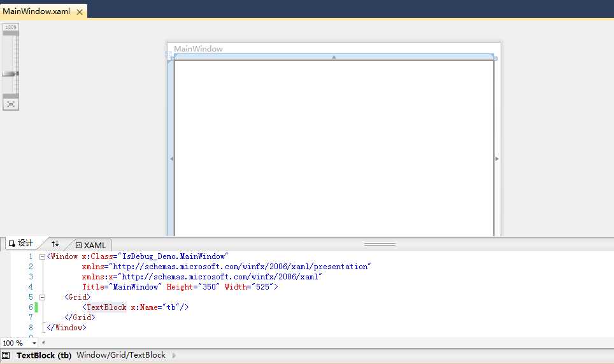Click x:Class="IsDebug_Demo.MainWindow" on line 1

pos(155,256)
